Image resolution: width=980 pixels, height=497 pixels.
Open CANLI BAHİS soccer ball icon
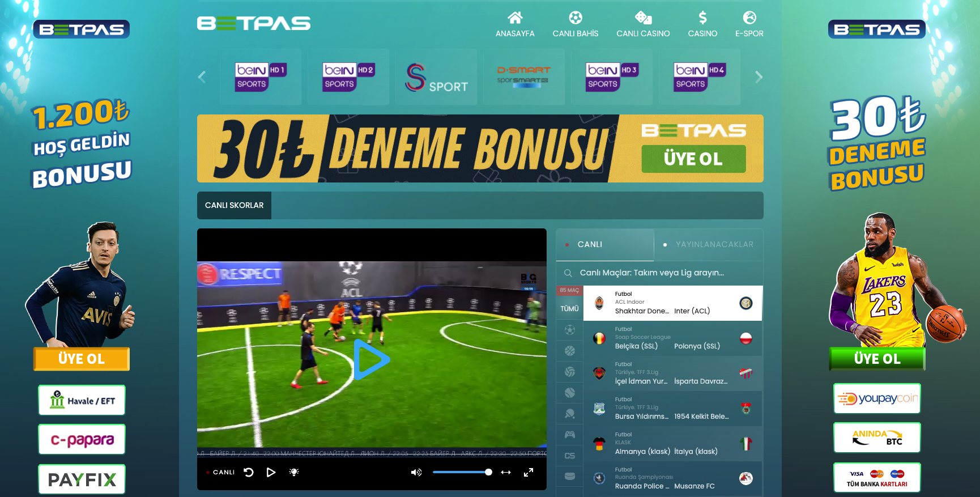click(576, 18)
